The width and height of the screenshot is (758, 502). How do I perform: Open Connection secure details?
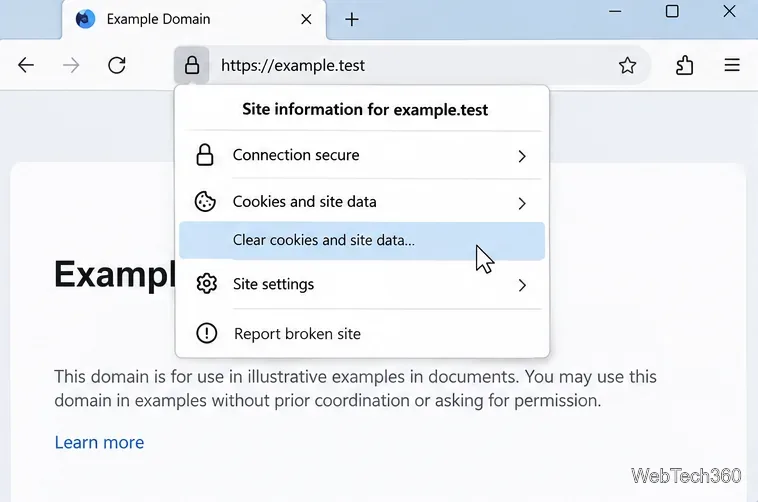(362, 155)
